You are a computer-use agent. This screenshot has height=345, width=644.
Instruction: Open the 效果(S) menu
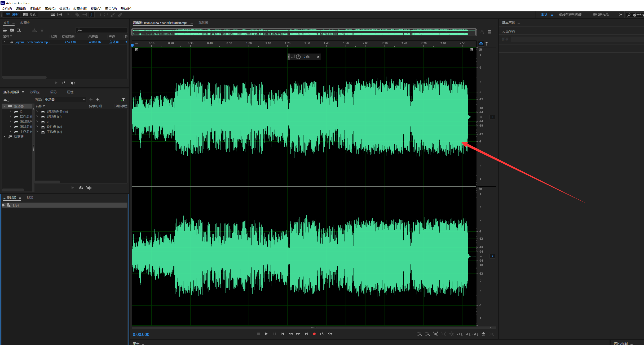[64, 9]
